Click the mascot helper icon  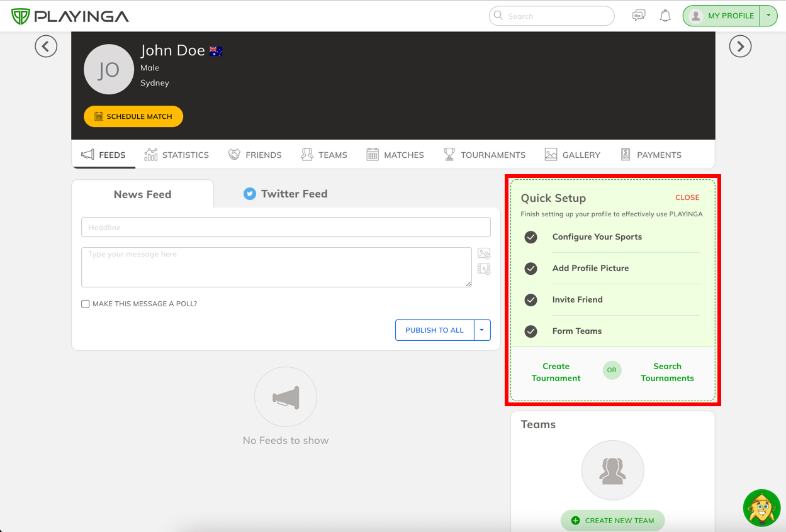pyautogui.click(x=762, y=507)
